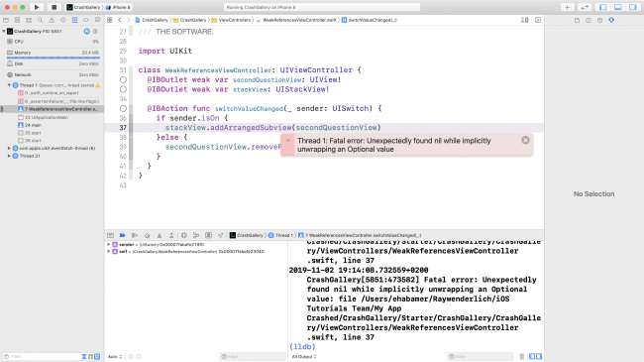Click the Step Over debug button
This screenshot has height=362, width=644.
click(147, 235)
